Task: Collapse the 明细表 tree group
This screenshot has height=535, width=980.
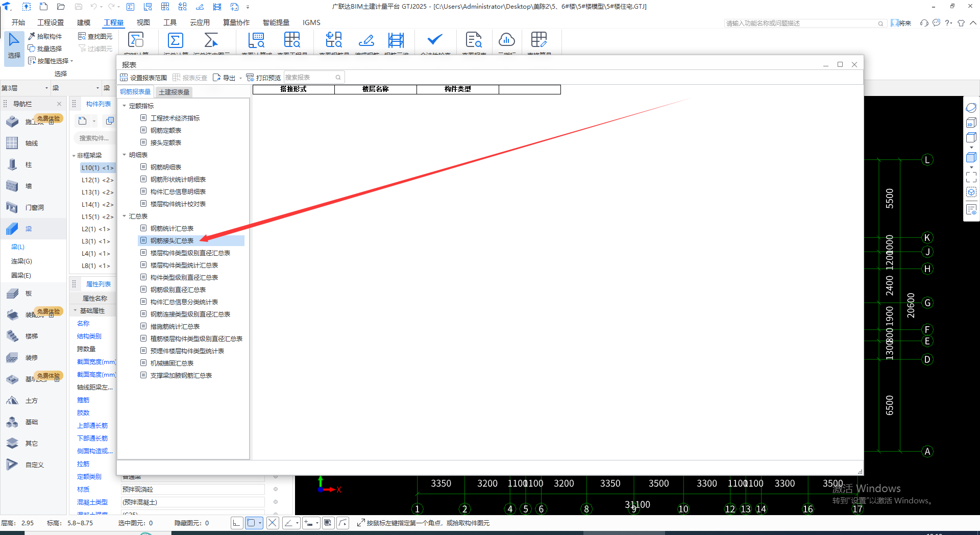Action: pyautogui.click(x=124, y=155)
